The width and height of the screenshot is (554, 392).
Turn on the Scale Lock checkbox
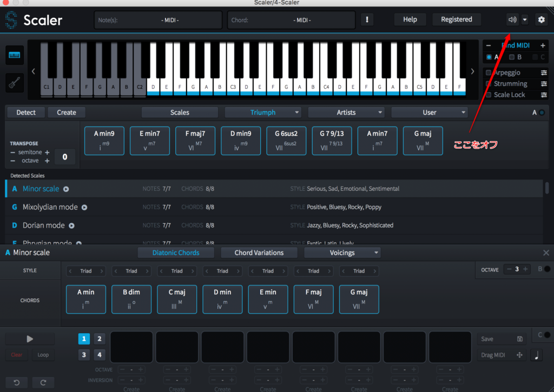pyautogui.click(x=489, y=95)
